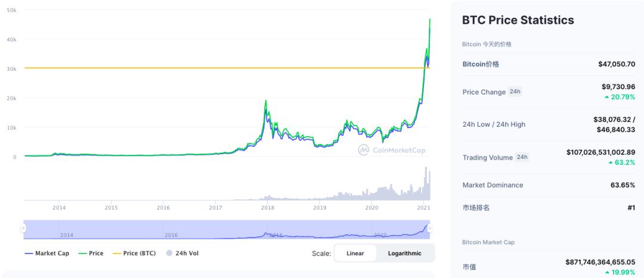The height and width of the screenshot is (278, 644).
Task: Switch chart scale to Logarithmic
Action: 404,253
